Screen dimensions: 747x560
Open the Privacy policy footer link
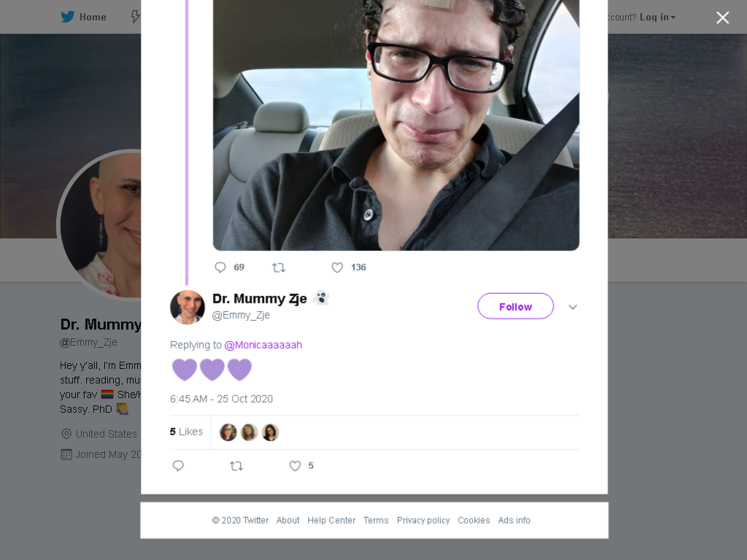423,520
